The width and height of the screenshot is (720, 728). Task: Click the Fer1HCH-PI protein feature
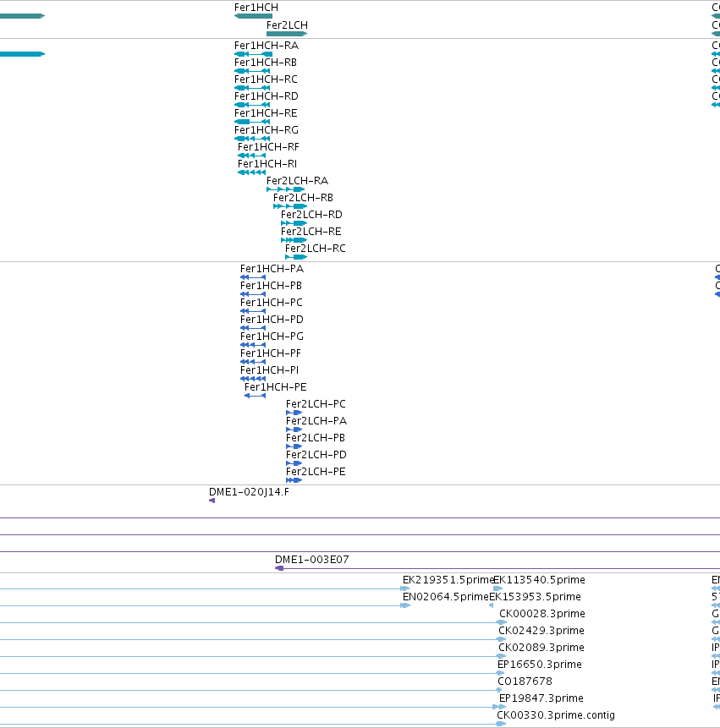pos(253,379)
